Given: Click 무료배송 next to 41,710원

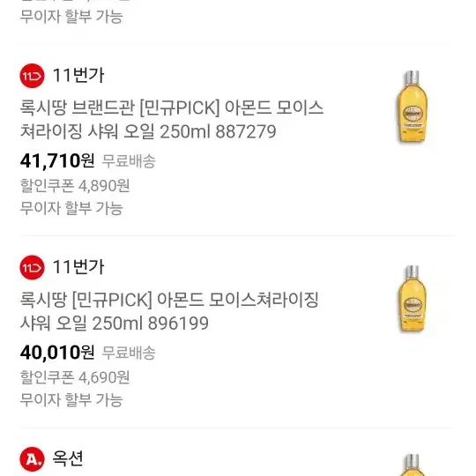Looking at the screenshot, I should [129, 161].
